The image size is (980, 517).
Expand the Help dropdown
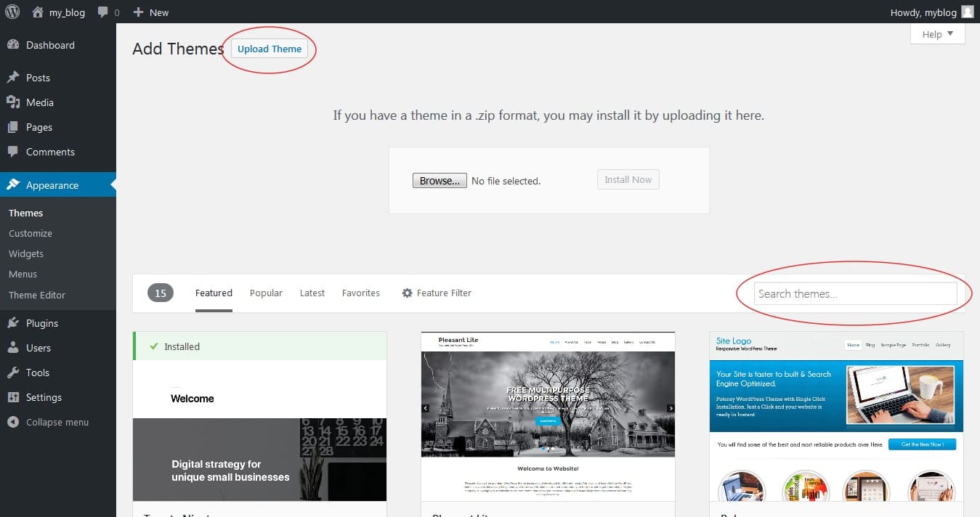coord(937,34)
